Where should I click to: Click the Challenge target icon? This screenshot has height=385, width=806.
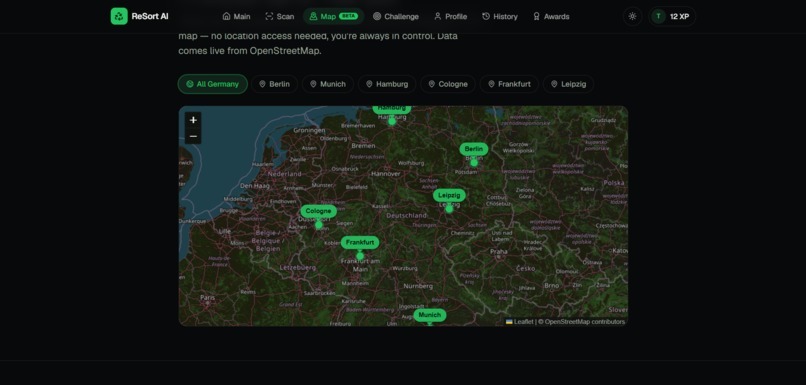[x=377, y=16]
